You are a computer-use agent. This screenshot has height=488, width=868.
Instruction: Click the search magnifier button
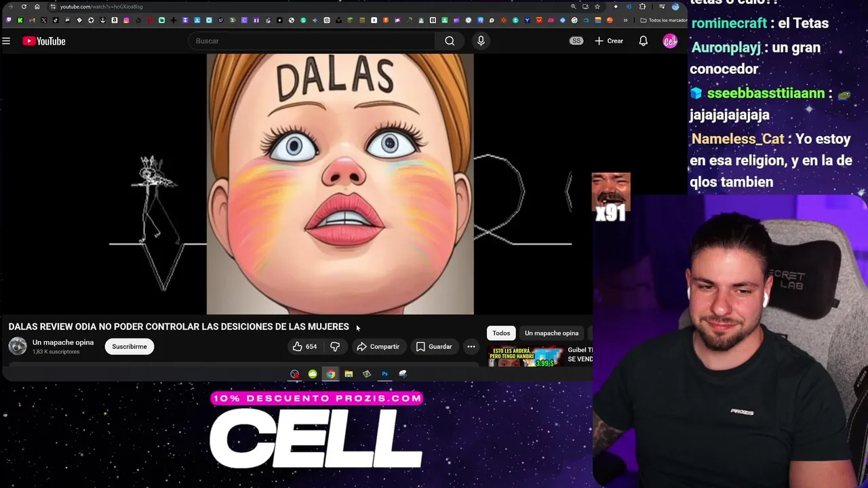[450, 41]
